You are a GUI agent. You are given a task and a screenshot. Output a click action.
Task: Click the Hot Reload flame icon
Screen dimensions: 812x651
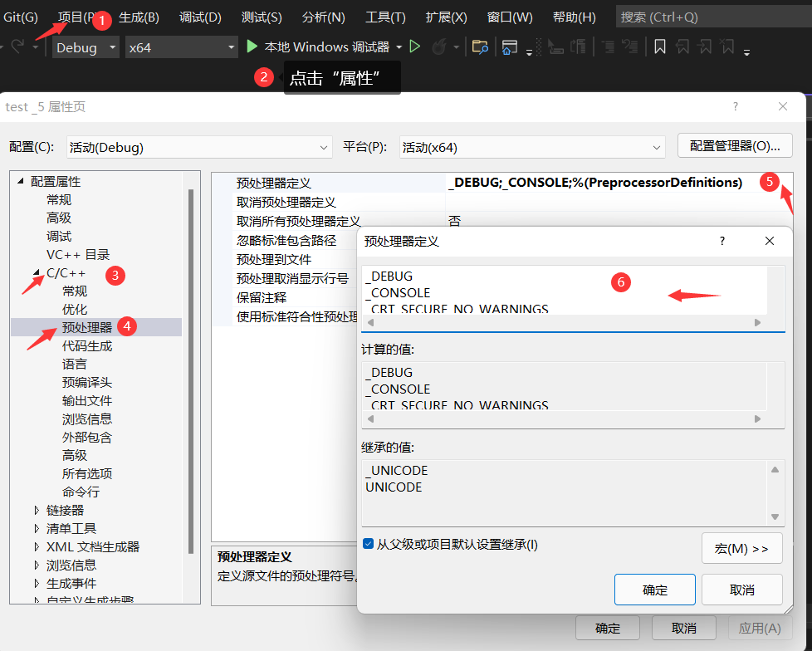[439, 47]
